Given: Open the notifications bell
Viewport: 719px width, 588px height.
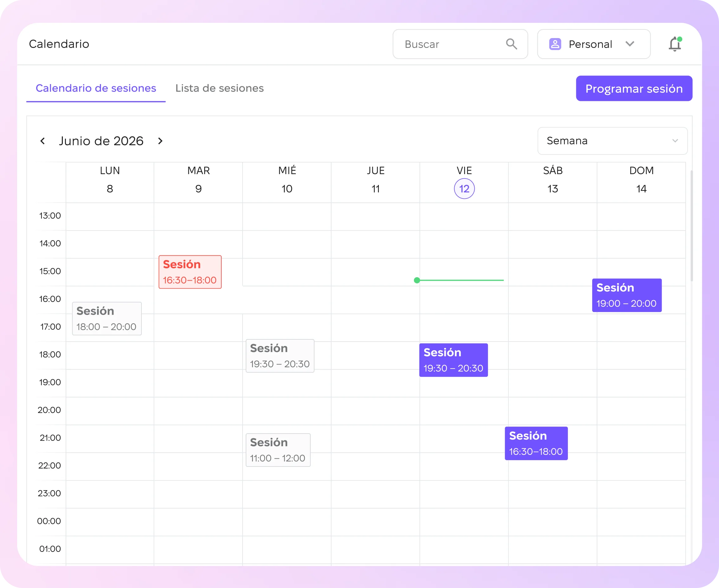Looking at the screenshot, I should [x=675, y=44].
